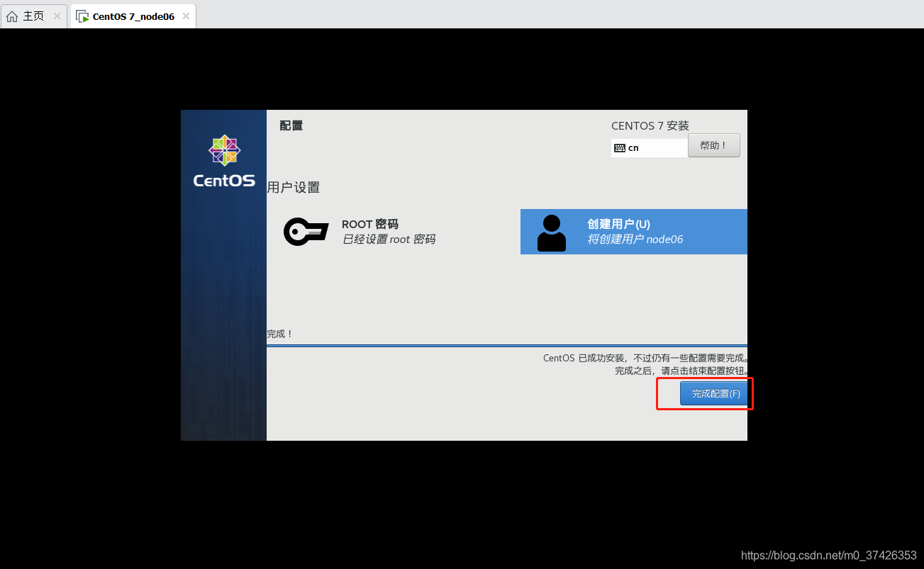Click the CENTOS 7 安装 title
Image resolution: width=924 pixels, height=569 pixels.
click(x=650, y=125)
